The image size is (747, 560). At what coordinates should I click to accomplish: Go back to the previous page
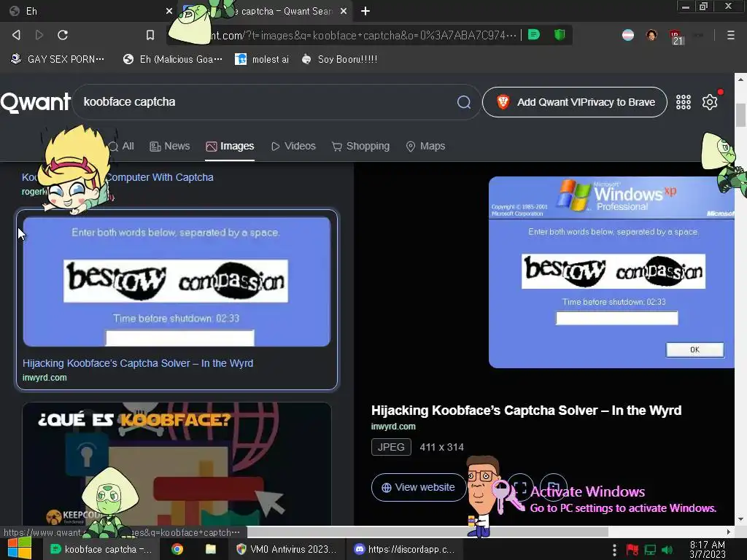[16, 35]
